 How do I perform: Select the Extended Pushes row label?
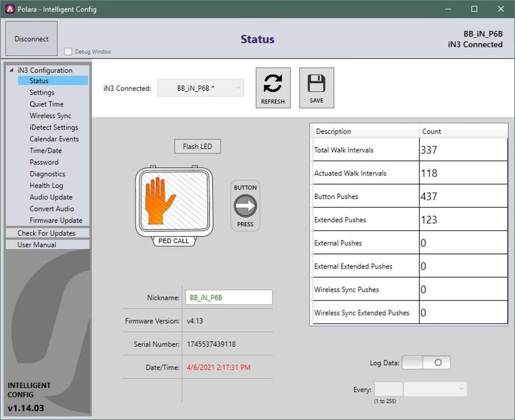pyautogui.click(x=340, y=219)
